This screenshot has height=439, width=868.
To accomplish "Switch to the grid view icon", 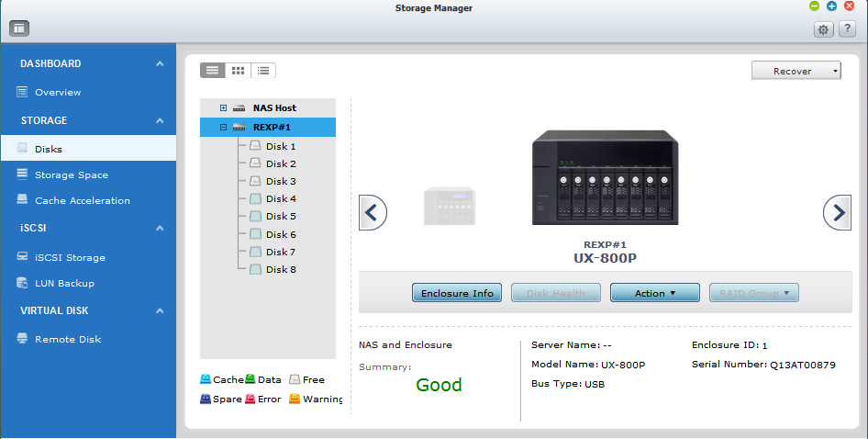I will click(238, 70).
